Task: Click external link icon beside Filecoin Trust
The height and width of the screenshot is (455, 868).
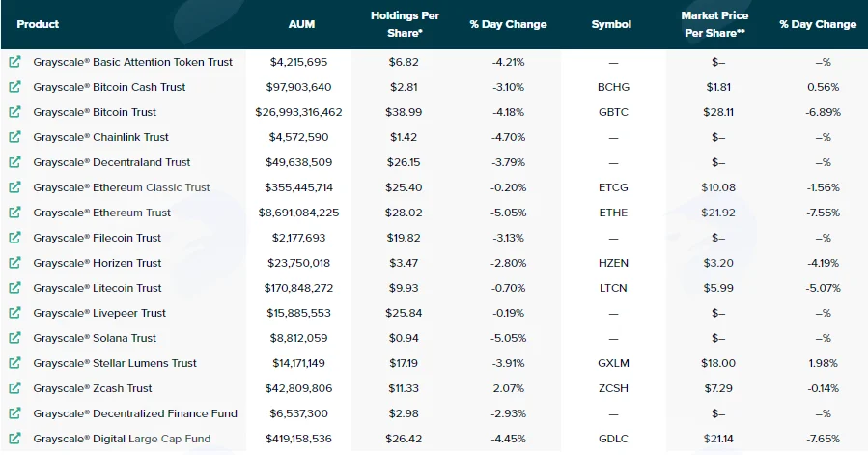Action: tap(14, 238)
